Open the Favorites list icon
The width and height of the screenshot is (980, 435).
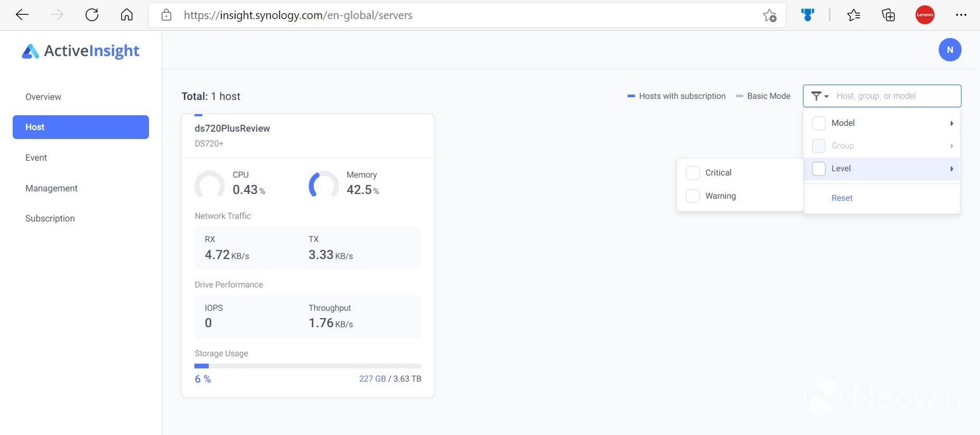point(853,15)
